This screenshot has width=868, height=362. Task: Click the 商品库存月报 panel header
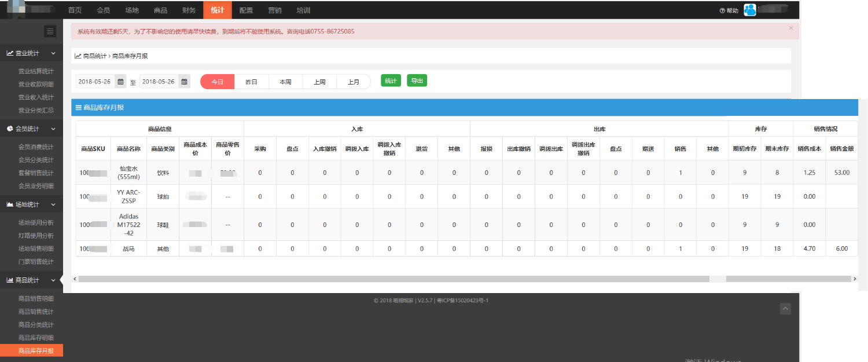[x=465, y=107]
